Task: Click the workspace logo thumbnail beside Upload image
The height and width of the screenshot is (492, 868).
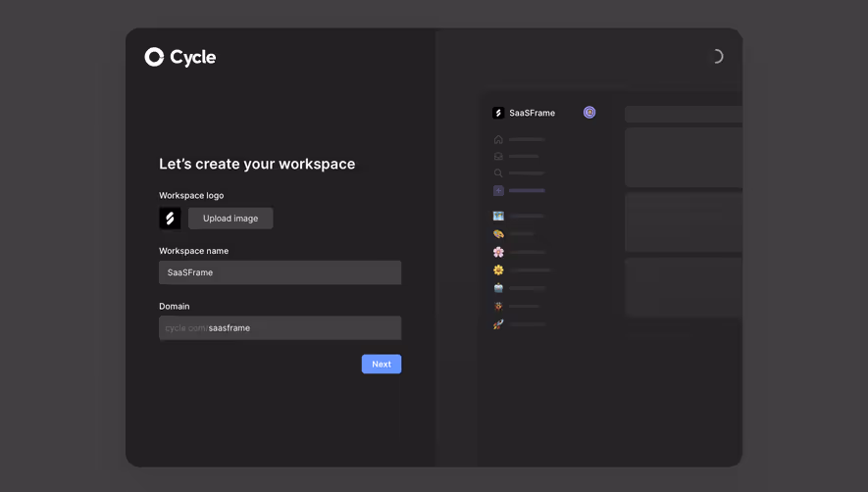Action: (x=170, y=218)
